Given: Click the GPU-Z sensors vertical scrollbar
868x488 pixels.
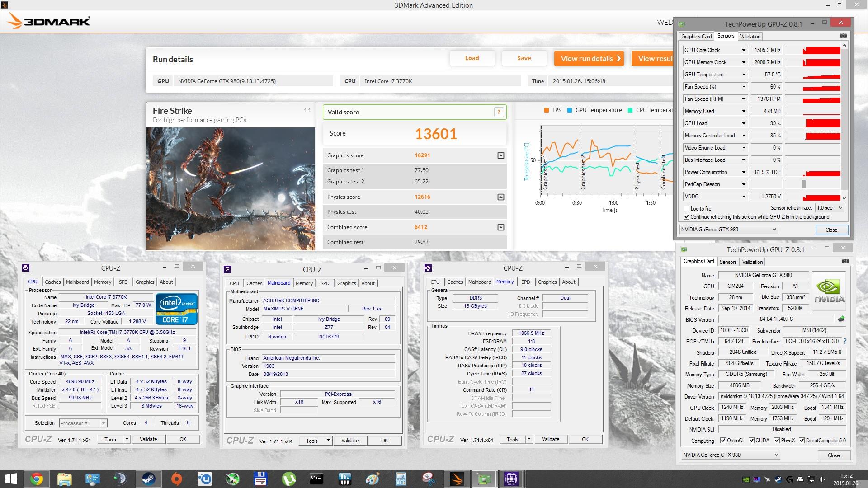Looking at the screenshot, I should (844, 121).
